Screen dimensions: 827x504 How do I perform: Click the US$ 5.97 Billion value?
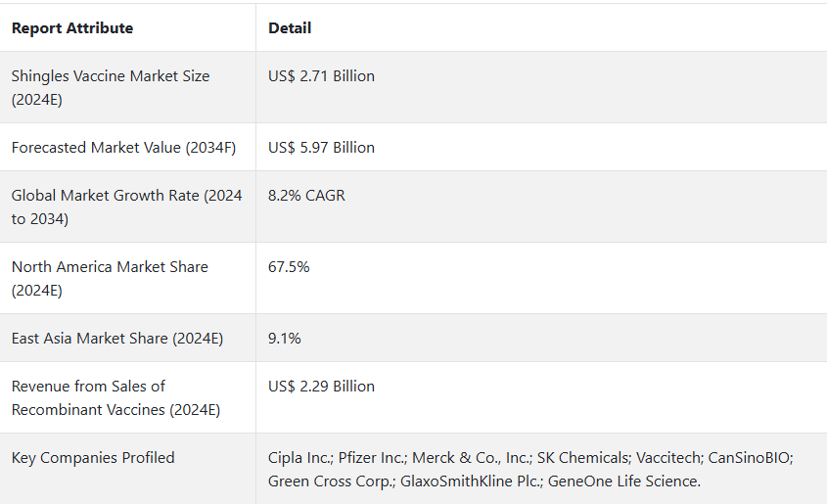tap(321, 148)
